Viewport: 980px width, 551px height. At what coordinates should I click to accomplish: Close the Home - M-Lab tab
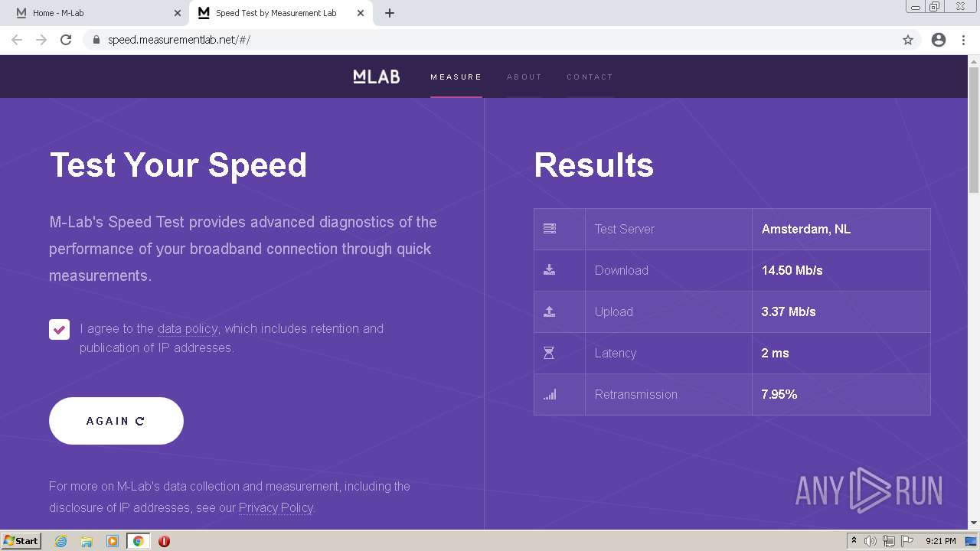point(178,13)
